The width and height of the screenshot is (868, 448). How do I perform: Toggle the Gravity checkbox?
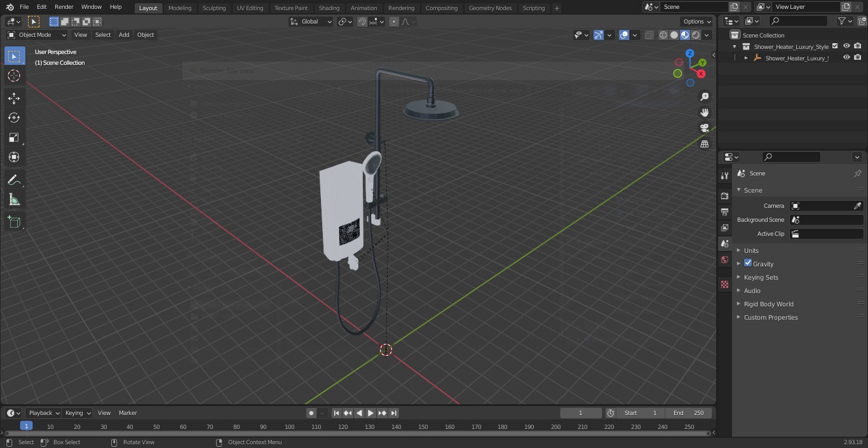(748, 263)
